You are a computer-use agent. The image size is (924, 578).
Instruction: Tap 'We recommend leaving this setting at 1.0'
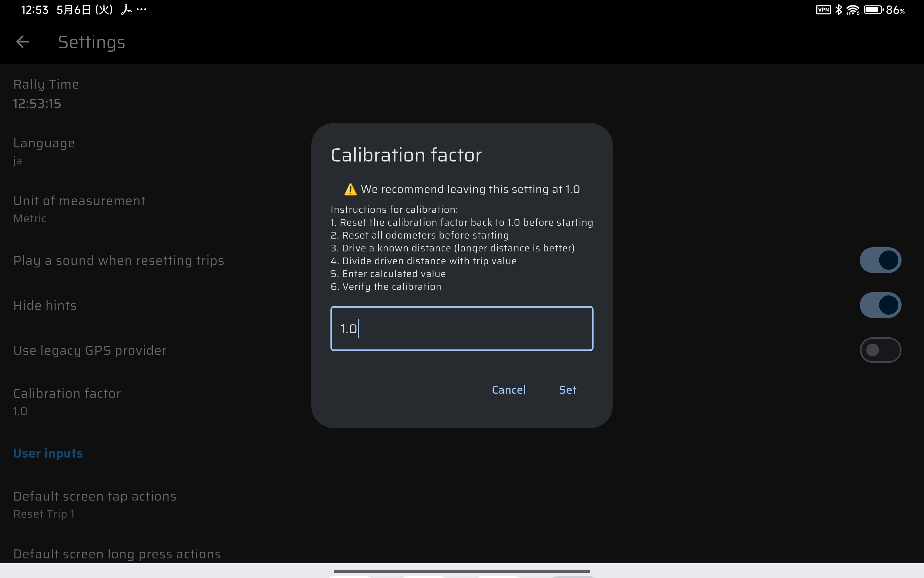[470, 189]
